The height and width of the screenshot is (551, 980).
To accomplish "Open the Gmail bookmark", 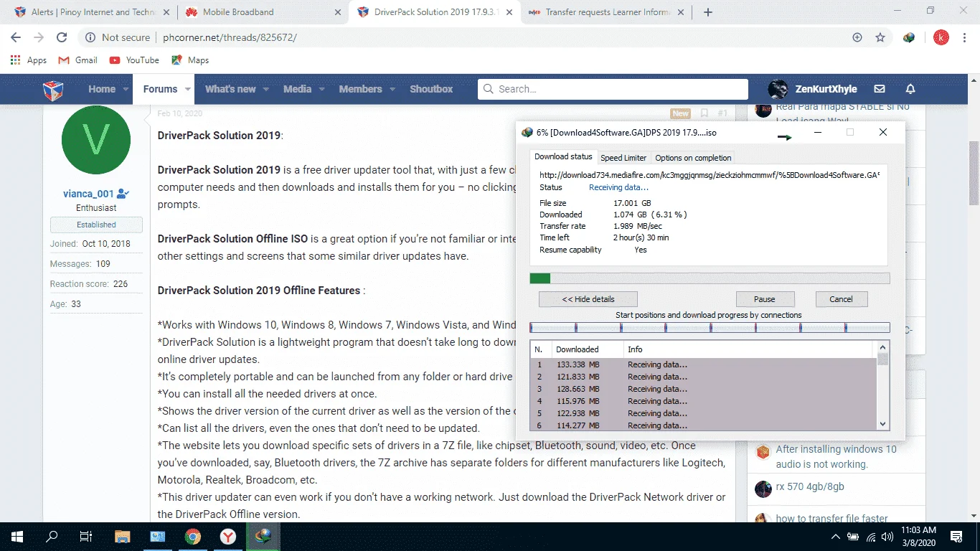I will pyautogui.click(x=77, y=60).
